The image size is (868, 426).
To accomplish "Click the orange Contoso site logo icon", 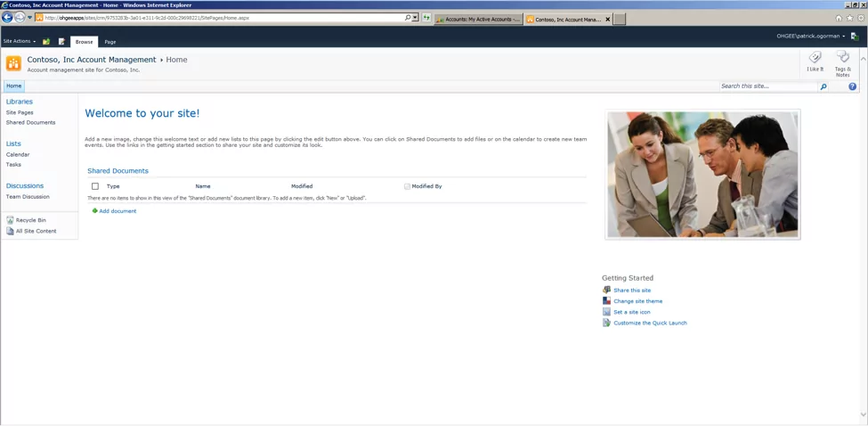I will pos(14,63).
